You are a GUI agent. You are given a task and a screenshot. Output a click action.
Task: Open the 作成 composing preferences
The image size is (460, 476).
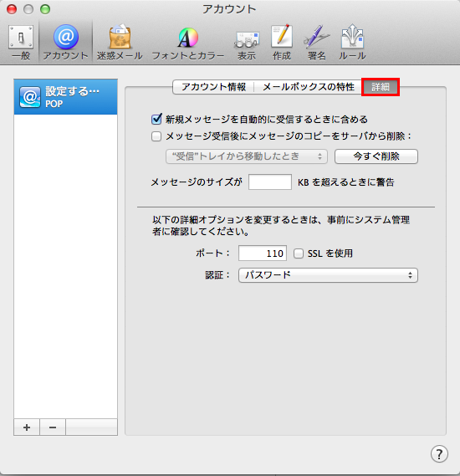(282, 43)
